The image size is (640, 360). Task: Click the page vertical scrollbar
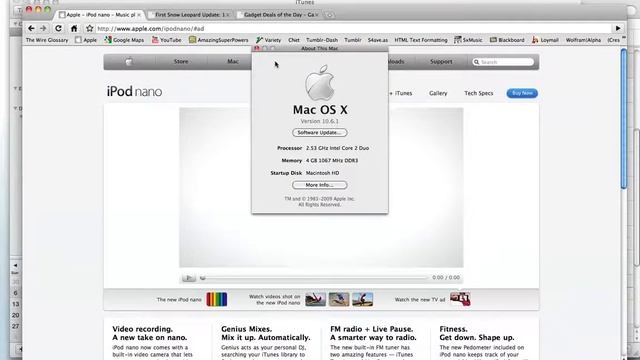[623, 119]
